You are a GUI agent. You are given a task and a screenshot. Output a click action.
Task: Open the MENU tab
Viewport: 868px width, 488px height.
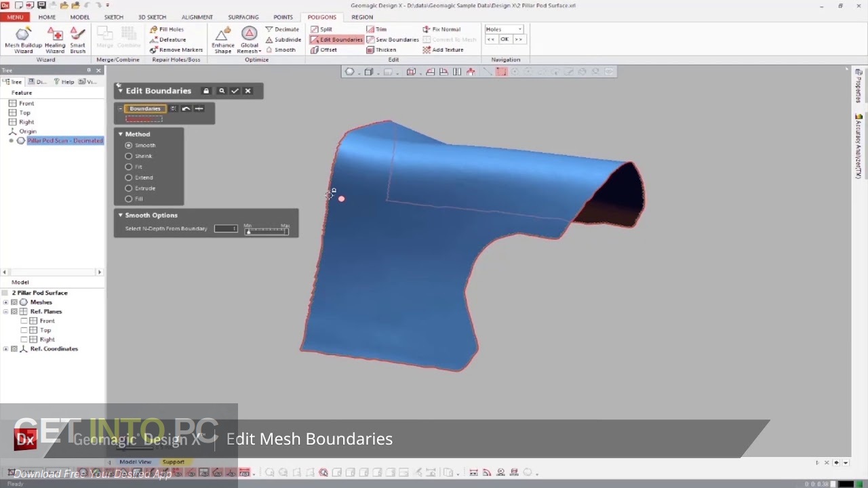(15, 17)
